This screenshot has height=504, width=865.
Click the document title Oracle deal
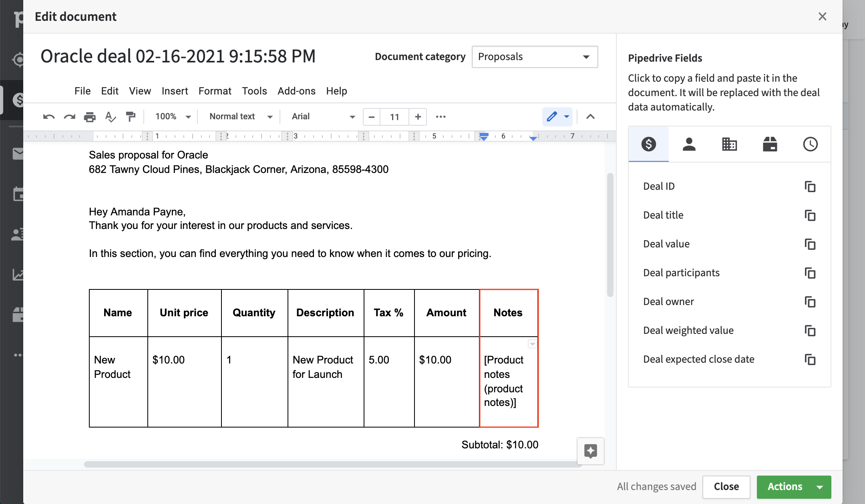[178, 56]
